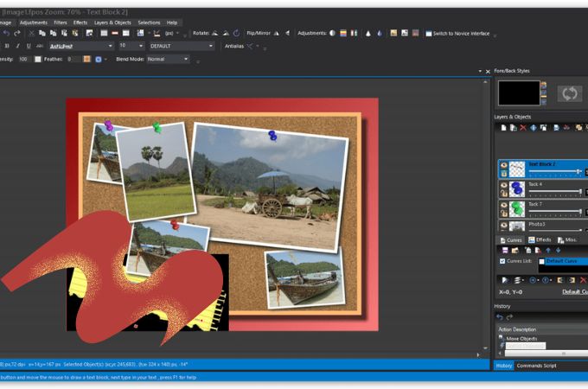Viewport: 588px width, 389px height.
Task: Open the Filters menu
Action: click(61, 22)
